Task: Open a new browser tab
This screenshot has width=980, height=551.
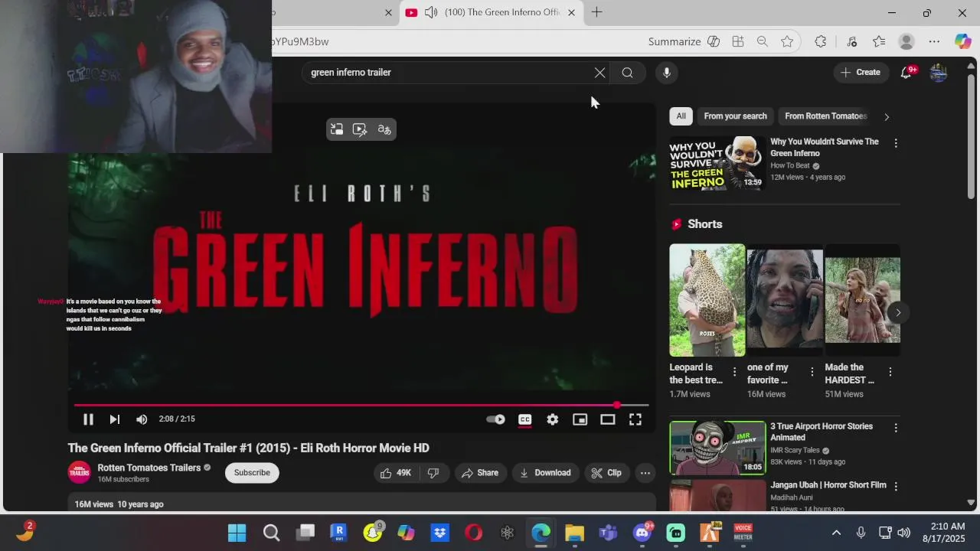Action: coord(596,12)
